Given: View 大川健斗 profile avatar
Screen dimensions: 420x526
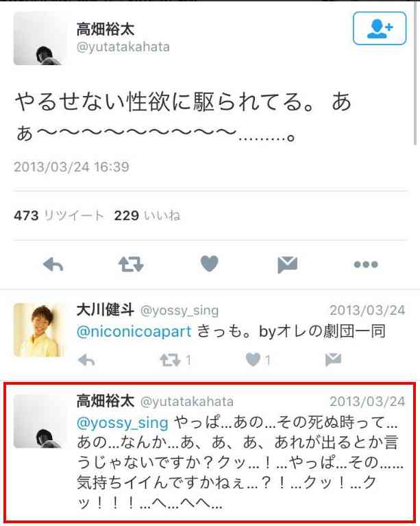Looking at the screenshot, I should (x=40, y=330).
